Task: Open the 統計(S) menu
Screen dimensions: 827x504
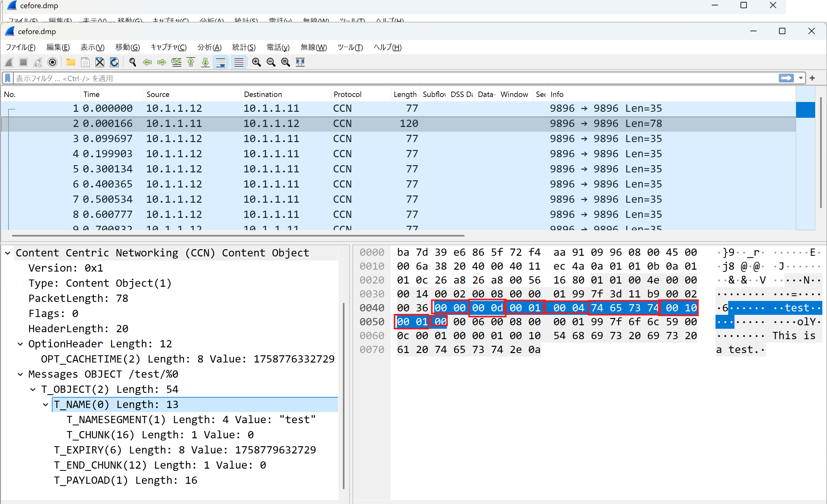Action: tap(244, 47)
